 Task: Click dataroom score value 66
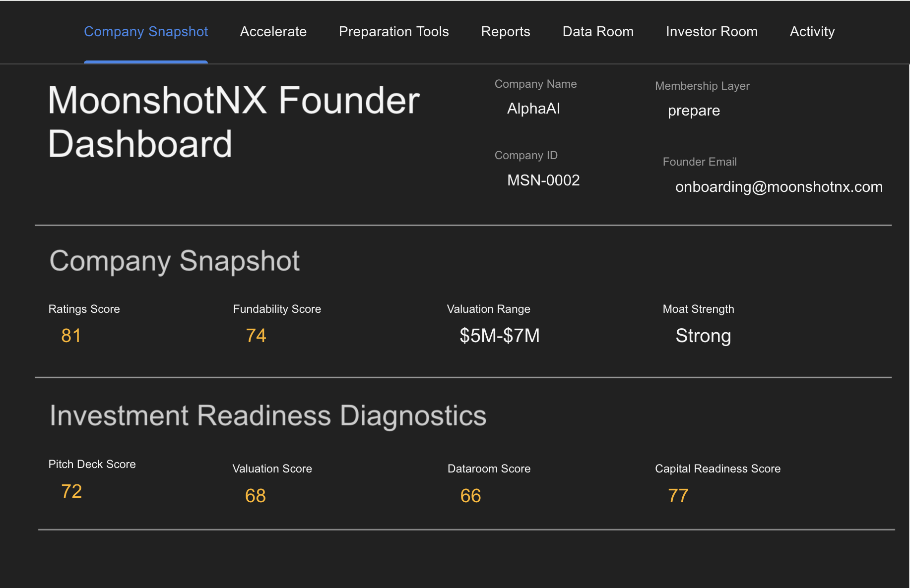pos(470,496)
